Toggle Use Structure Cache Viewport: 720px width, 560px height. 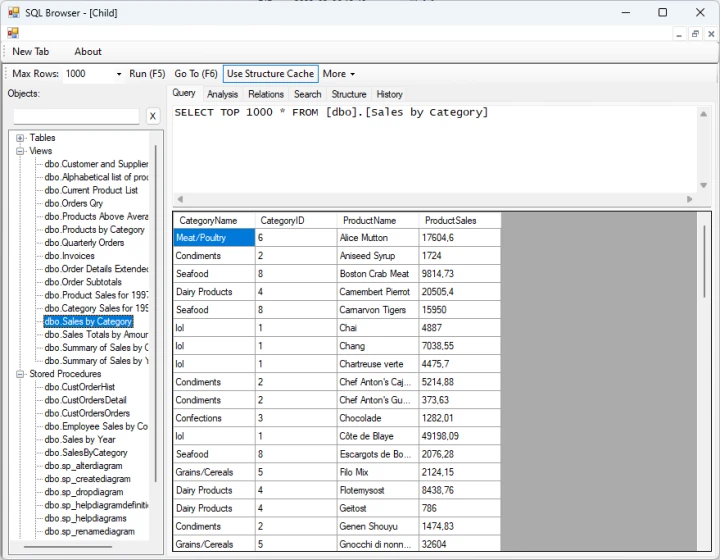pos(270,74)
